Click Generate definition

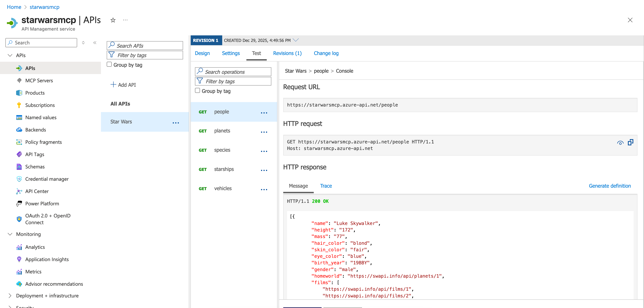pos(610,186)
